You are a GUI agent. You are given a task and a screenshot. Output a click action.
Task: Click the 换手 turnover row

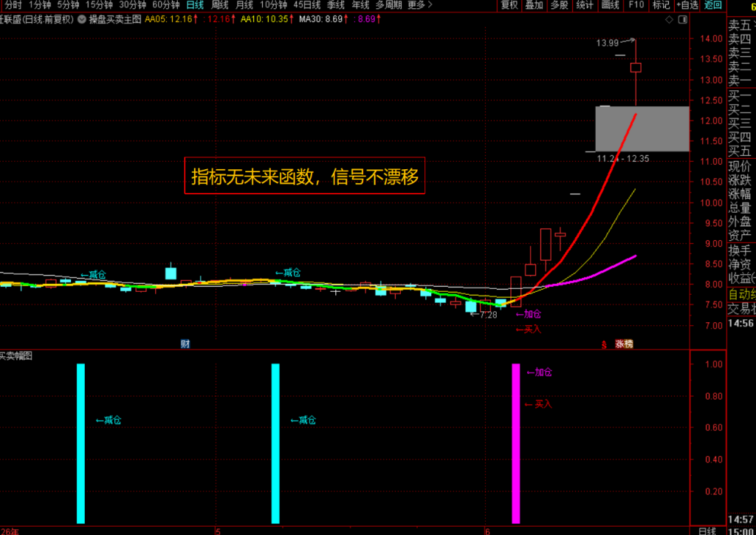click(x=741, y=251)
